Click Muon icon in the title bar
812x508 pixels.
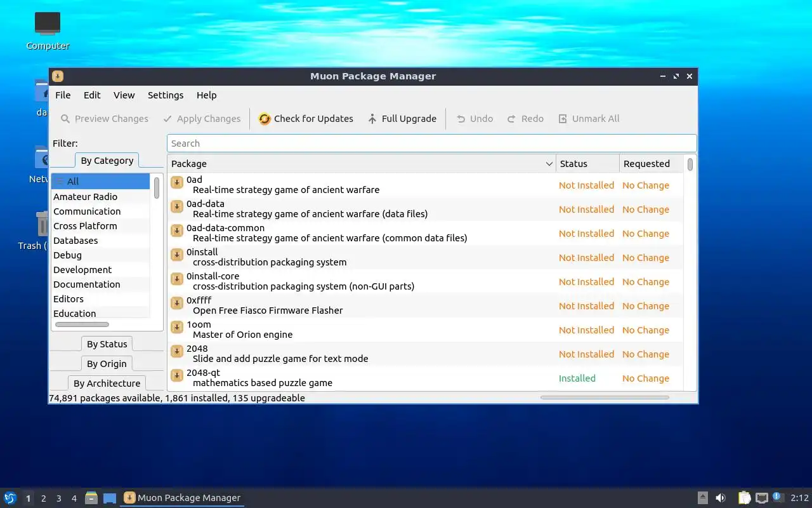point(57,76)
